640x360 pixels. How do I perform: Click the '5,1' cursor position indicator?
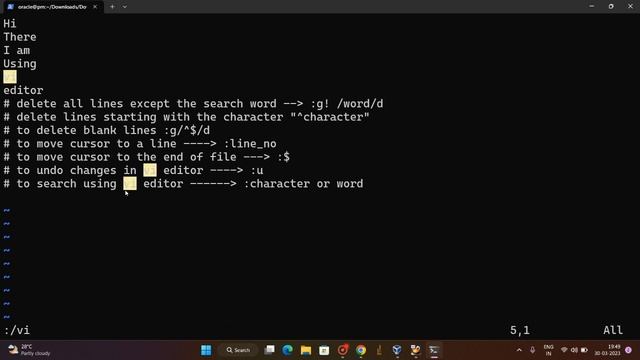click(520, 330)
